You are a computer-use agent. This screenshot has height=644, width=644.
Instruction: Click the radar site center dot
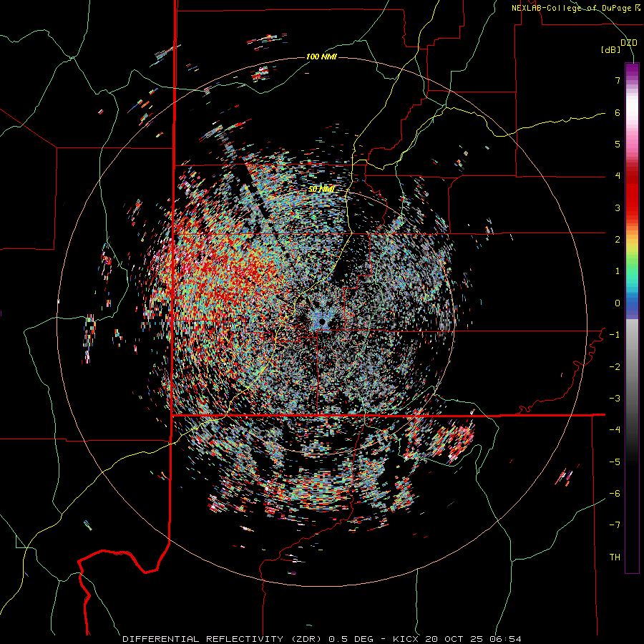click(323, 321)
